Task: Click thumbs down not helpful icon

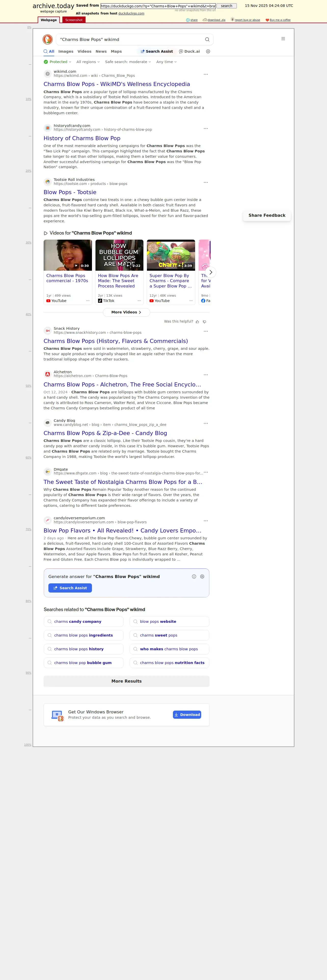Action: 205,322
